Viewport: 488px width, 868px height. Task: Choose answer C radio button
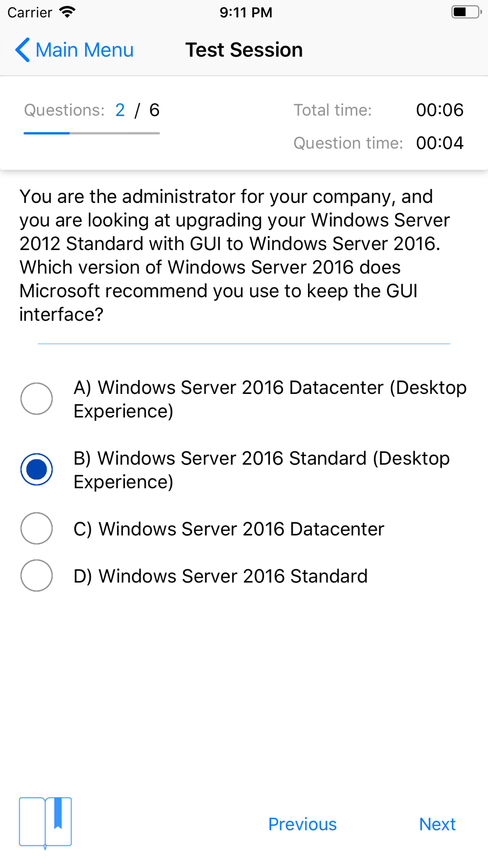click(37, 528)
